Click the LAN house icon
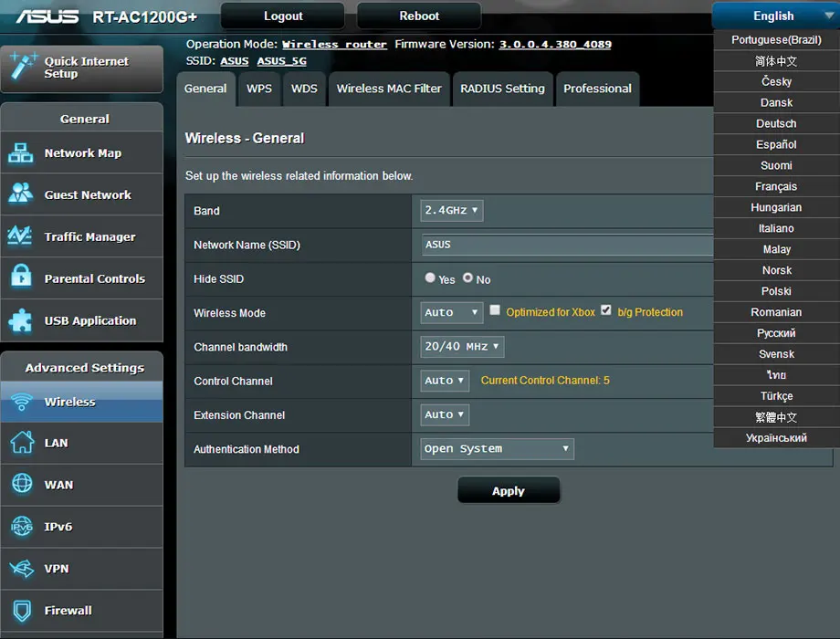The height and width of the screenshot is (639, 840). tap(22, 443)
